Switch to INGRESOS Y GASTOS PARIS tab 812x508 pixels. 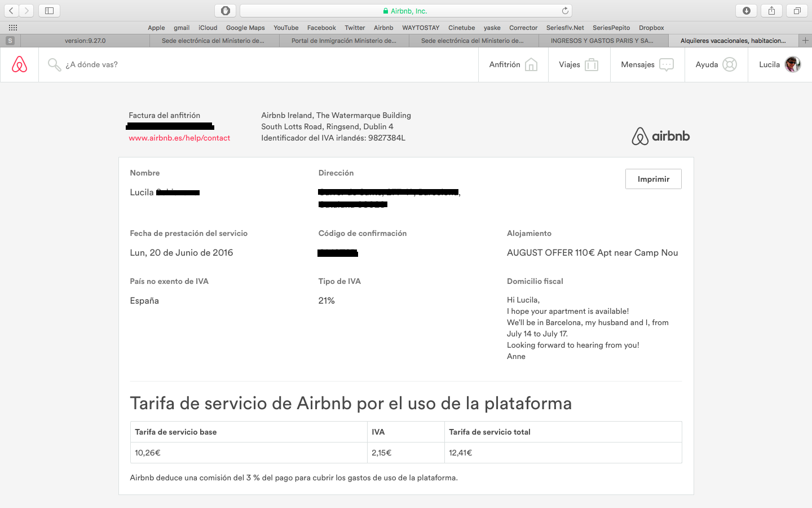tap(602, 41)
